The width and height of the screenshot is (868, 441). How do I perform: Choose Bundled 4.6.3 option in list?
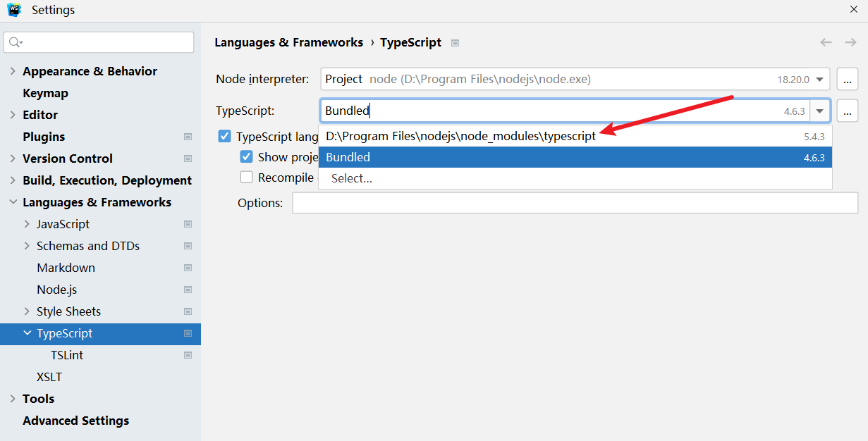coord(575,157)
